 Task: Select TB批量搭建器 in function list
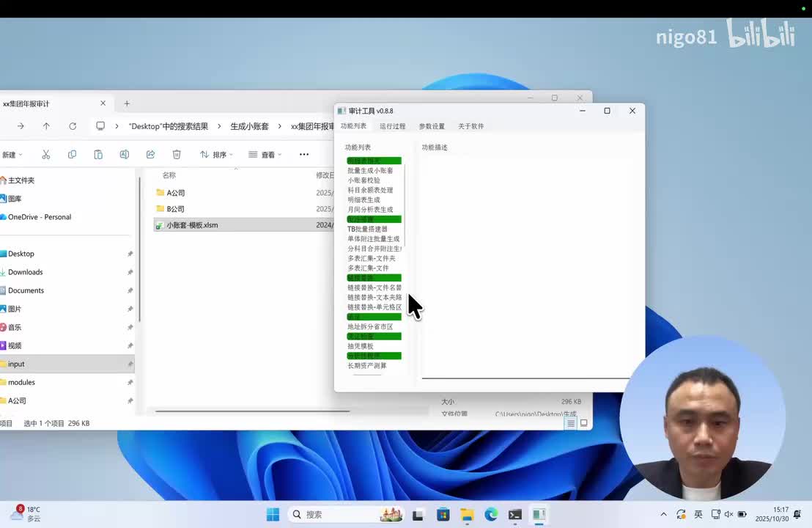367,229
